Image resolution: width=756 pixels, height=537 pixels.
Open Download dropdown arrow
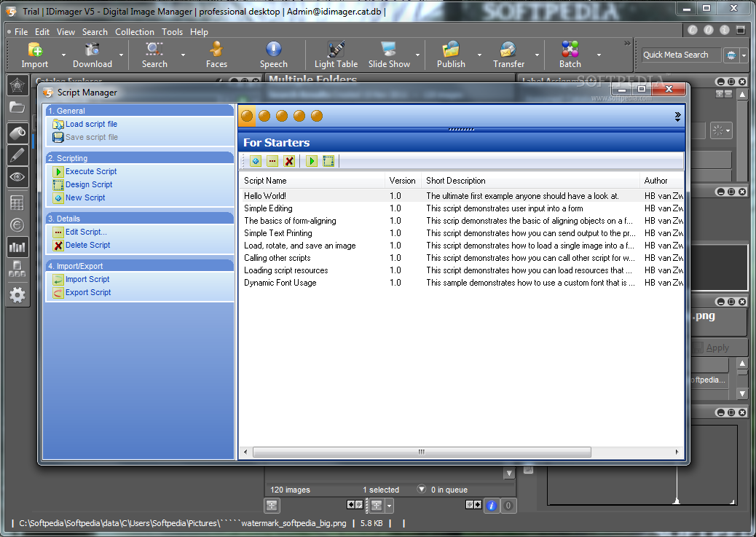click(x=121, y=55)
